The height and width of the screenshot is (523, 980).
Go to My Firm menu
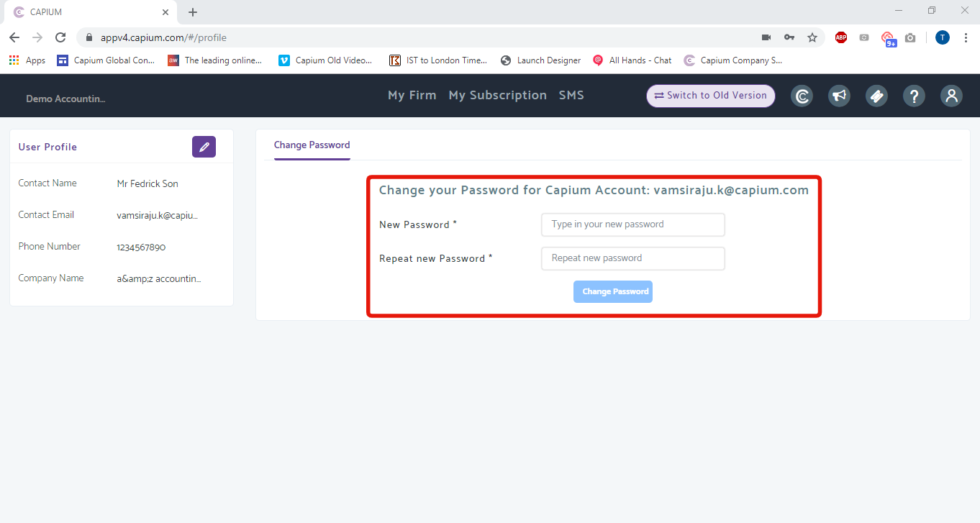click(x=412, y=95)
